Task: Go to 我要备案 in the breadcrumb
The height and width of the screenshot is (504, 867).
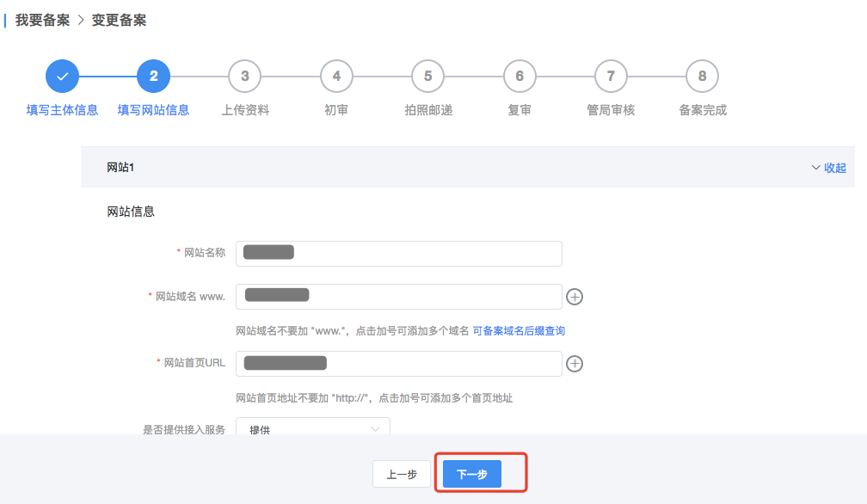Action: [x=42, y=20]
